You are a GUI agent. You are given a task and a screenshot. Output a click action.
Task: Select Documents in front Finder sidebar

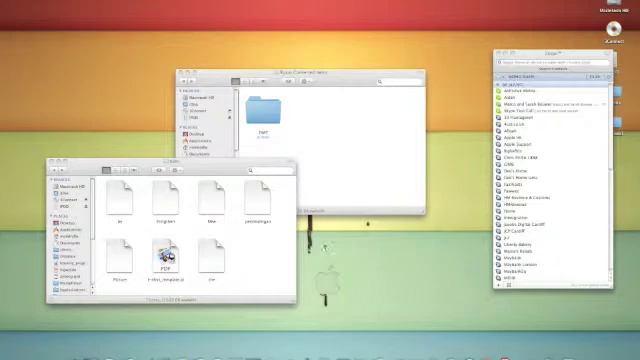67,243
